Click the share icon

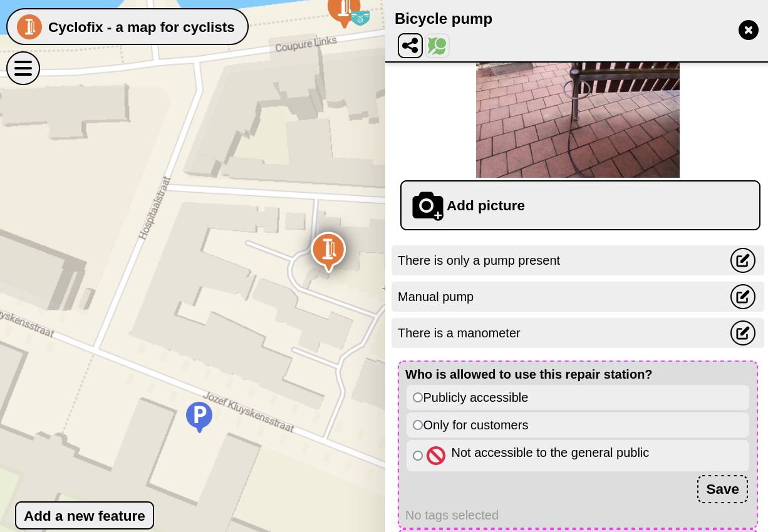(410, 46)
